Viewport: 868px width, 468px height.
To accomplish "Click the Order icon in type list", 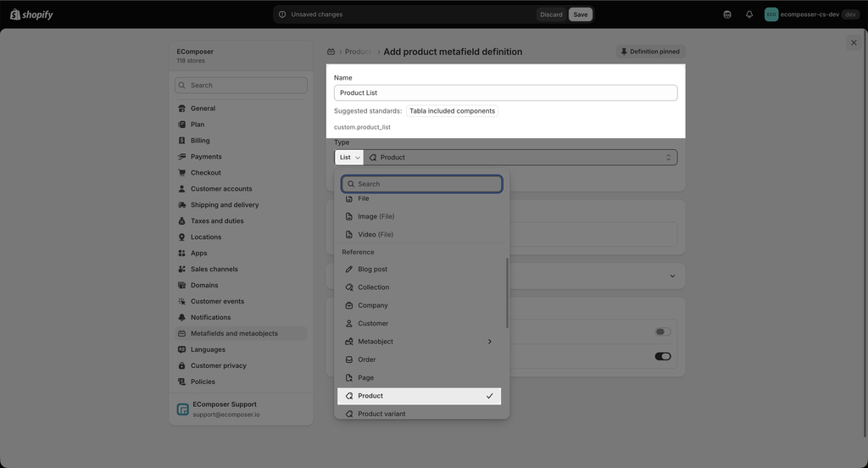I will pos(348,359).
